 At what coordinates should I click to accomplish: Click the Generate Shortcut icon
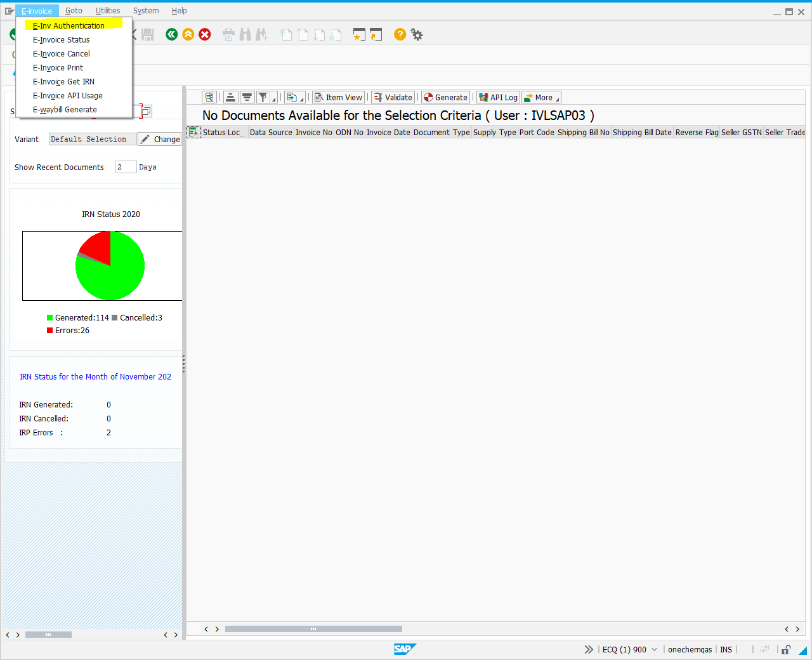pyautogui.click(x=376, y=34)
